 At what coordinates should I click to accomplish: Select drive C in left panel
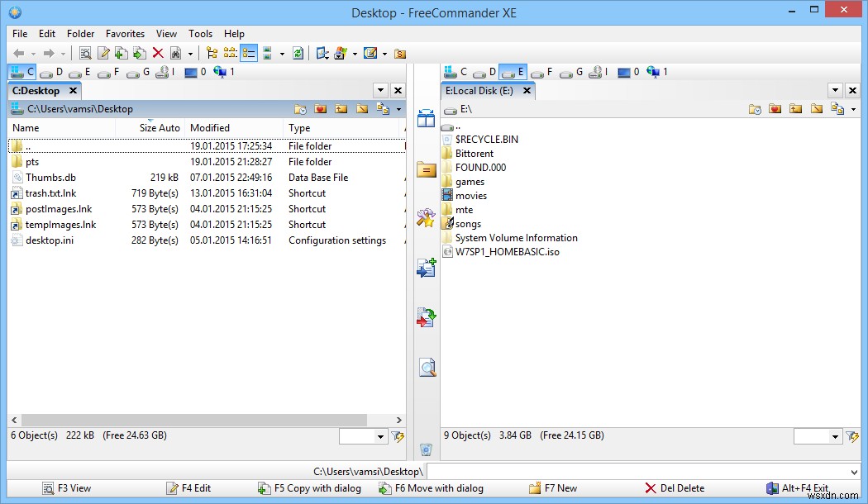pyautogui.click(x=22, y=72)
